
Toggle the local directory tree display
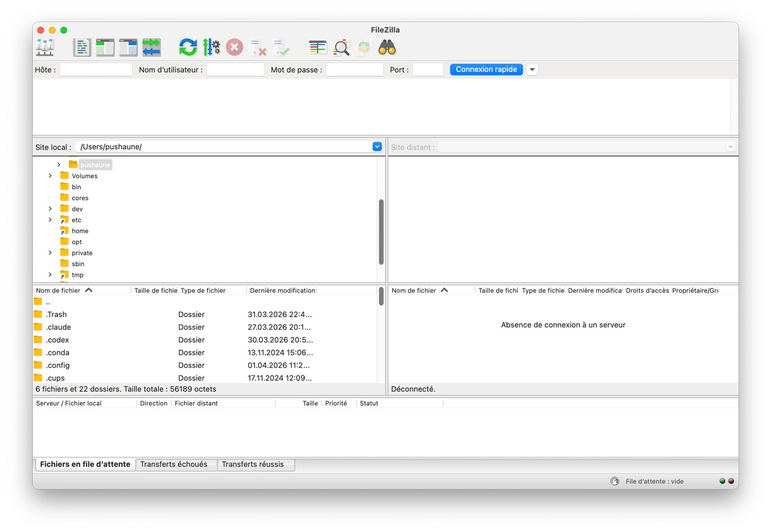pyautogui.click(x=105, y=47)
